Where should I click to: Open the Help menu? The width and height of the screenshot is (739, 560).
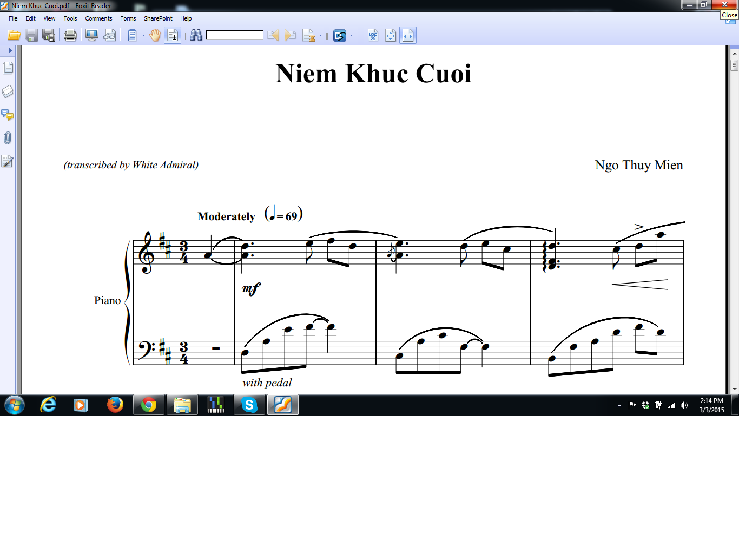pos(186,18)
